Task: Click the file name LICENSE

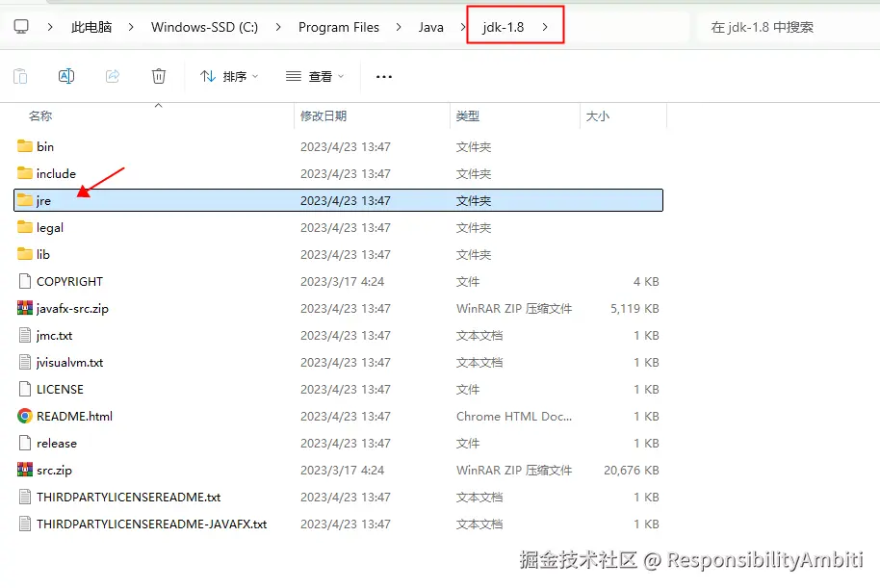Action: point(60,389)
